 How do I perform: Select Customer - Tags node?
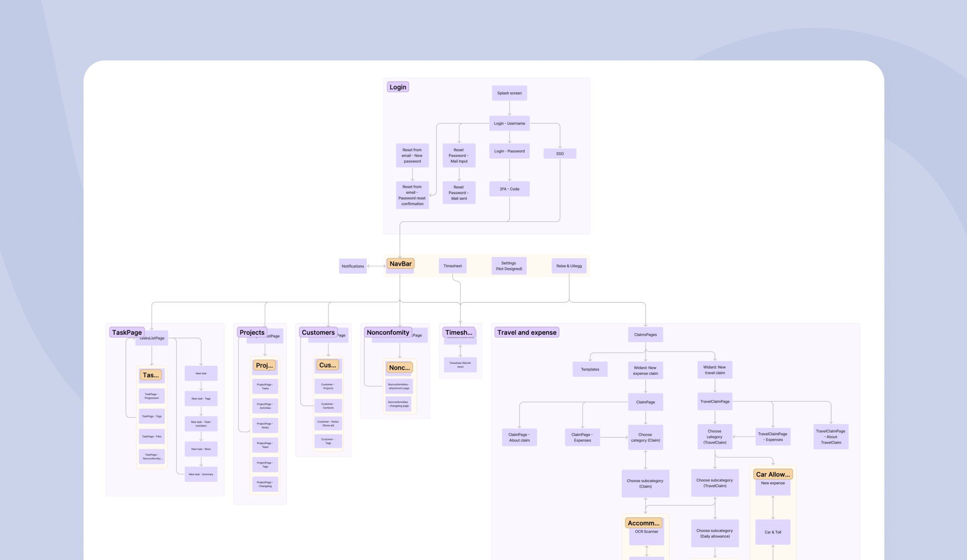(x=328, y=441)
